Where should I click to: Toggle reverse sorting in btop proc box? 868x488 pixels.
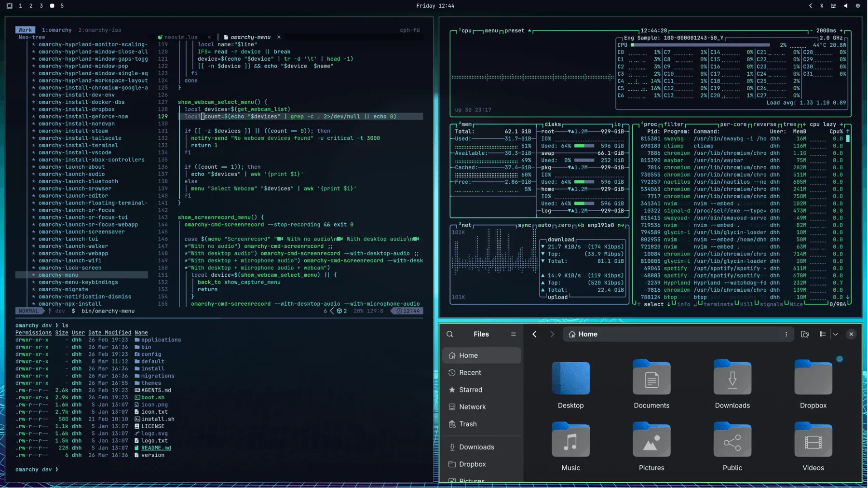[765, 124]
